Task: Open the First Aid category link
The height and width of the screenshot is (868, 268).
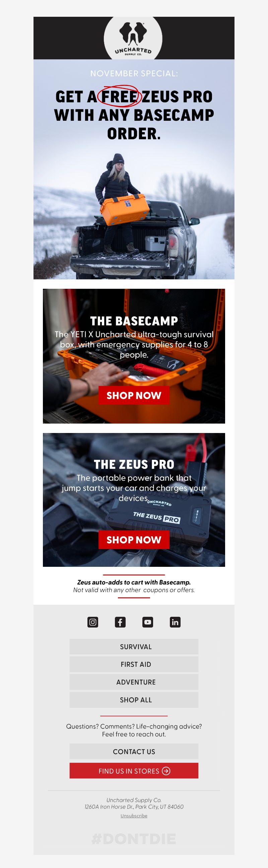Action: [x=134, y=664]
